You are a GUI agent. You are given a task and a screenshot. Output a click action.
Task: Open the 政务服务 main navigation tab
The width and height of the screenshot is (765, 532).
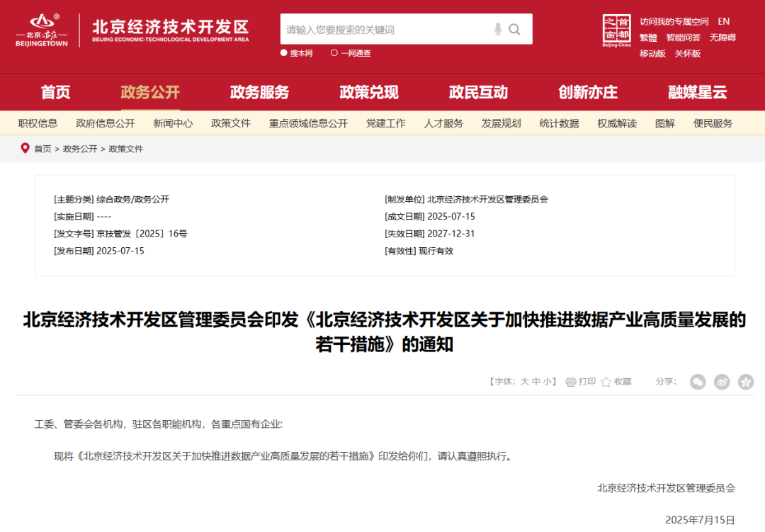[x=259, y=92]
